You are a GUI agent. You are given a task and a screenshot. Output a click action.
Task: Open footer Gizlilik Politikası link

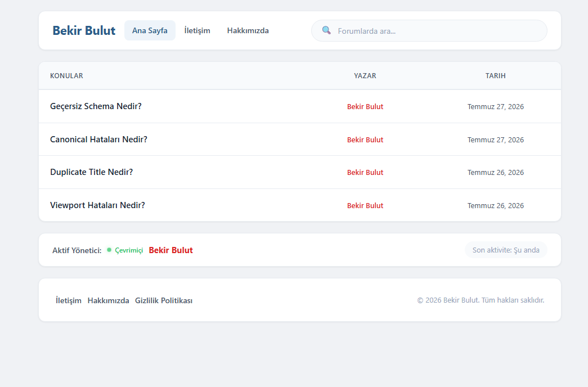pyautogui.click(x=164, y=300)
